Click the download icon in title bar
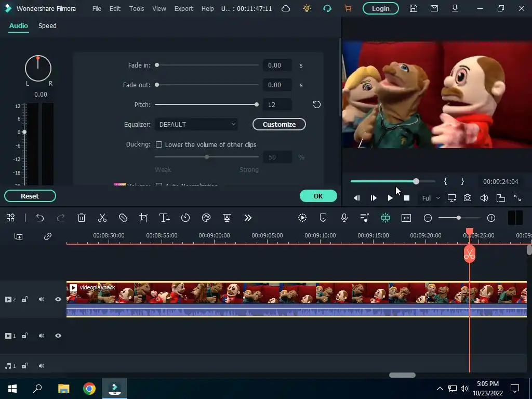The image size is (532, 399). (x=455, y=8)
